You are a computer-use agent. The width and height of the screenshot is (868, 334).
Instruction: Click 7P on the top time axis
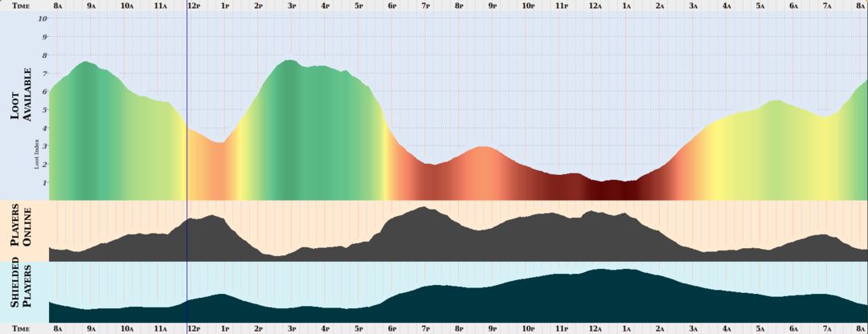point(425,6)
